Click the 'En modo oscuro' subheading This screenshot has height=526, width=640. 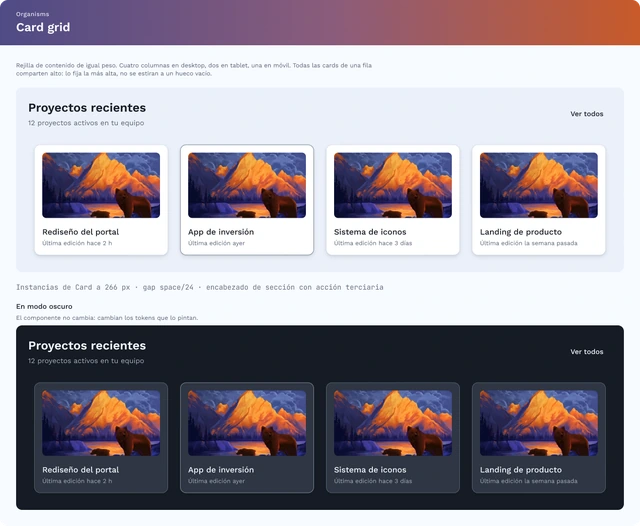pyautogui.click(x=44, y=306)
